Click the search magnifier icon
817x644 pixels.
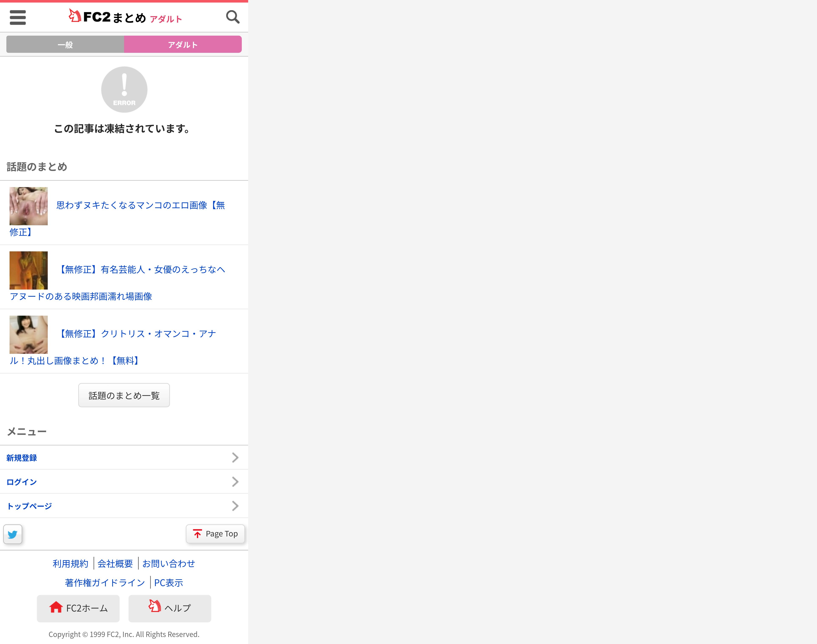(233, 17)
